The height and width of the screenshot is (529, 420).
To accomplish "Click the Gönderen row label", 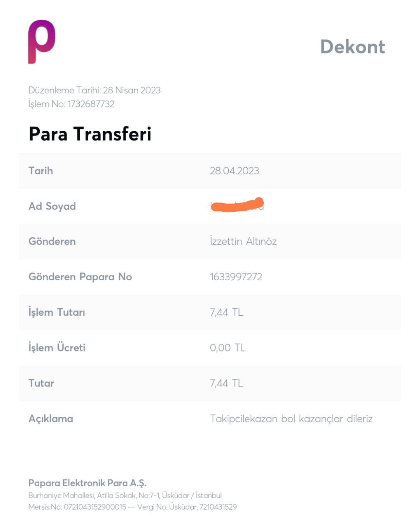I will point(52,241).
